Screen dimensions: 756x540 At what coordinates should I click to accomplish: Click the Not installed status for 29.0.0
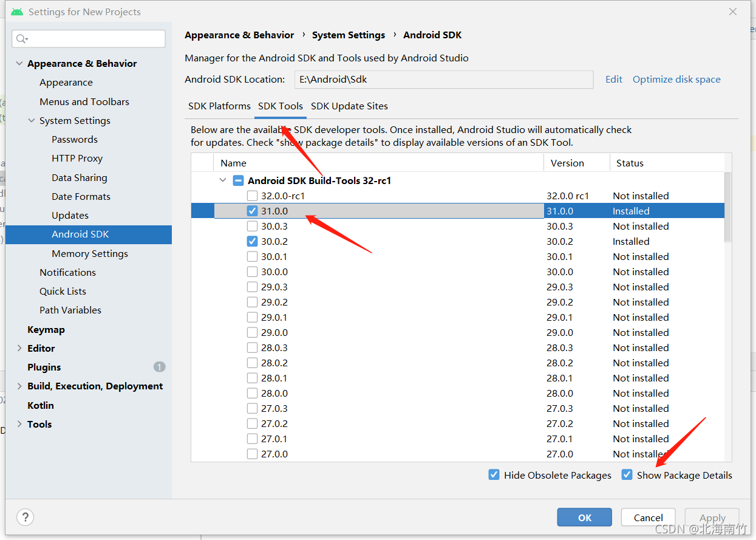click(x=641, y=332)
